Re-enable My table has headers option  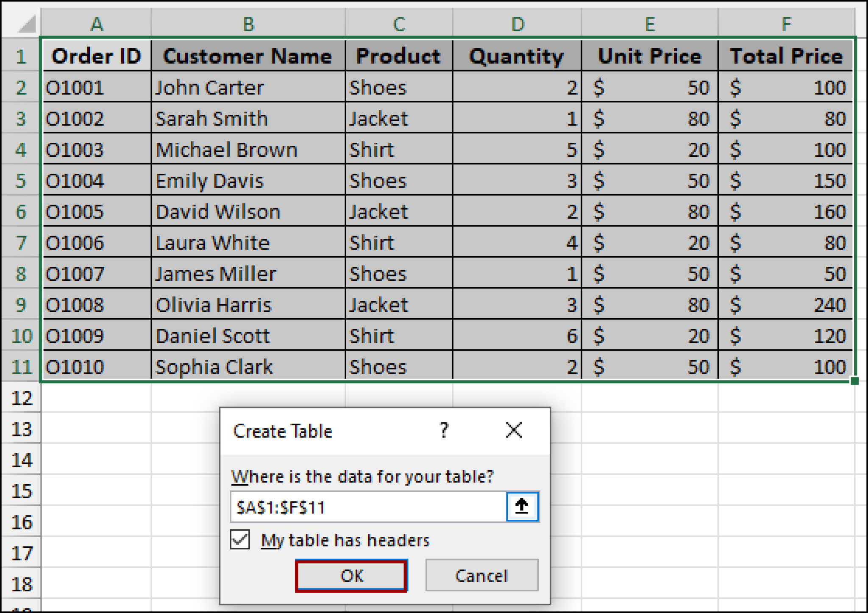coord(239,540)
